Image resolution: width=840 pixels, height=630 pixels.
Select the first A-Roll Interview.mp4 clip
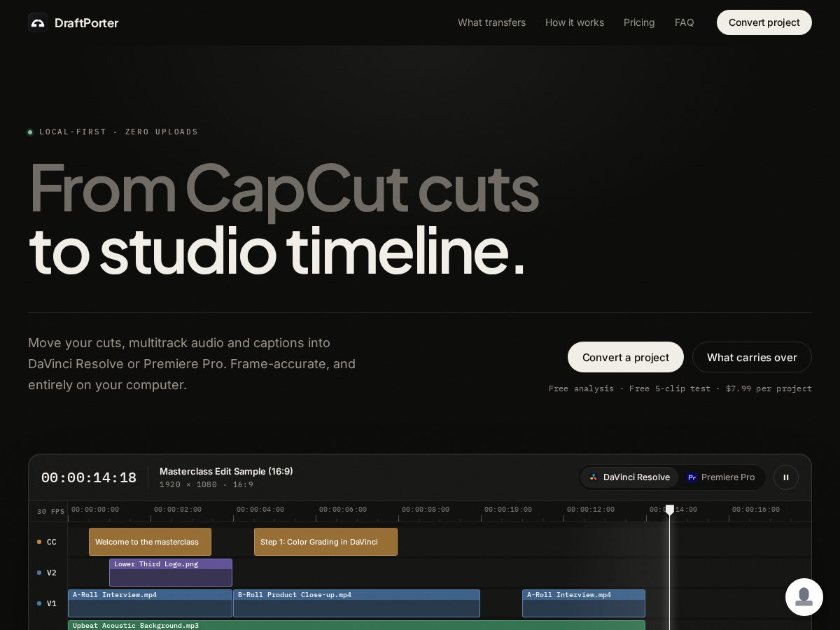150,603
